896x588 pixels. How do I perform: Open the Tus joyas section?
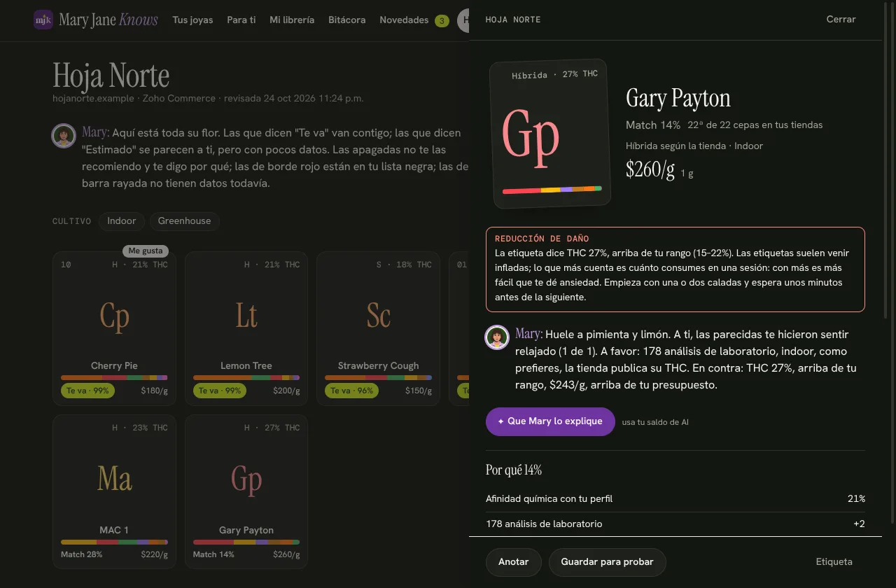192,20
